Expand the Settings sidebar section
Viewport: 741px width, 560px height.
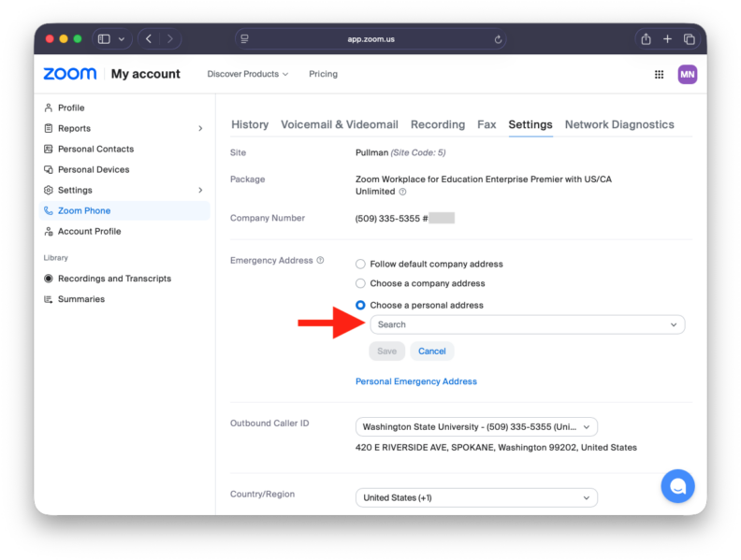click(x=200, y=190)
